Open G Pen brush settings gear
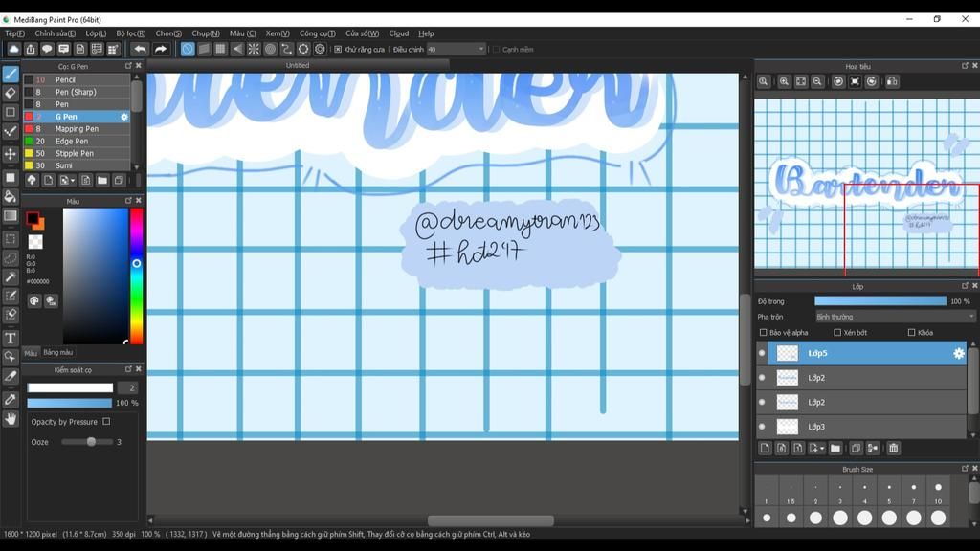The image size is (980, 551). click(124, 117)
